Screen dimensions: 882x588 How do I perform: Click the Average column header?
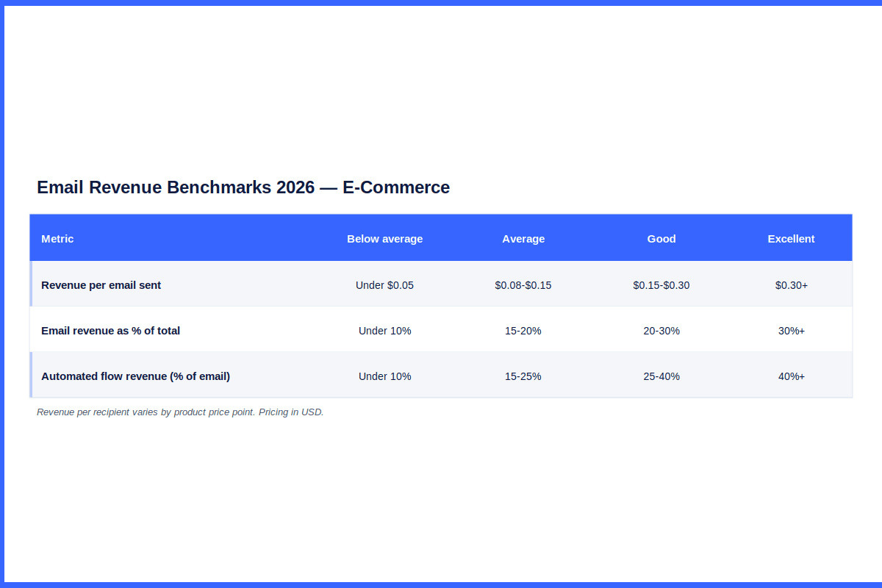523,238
